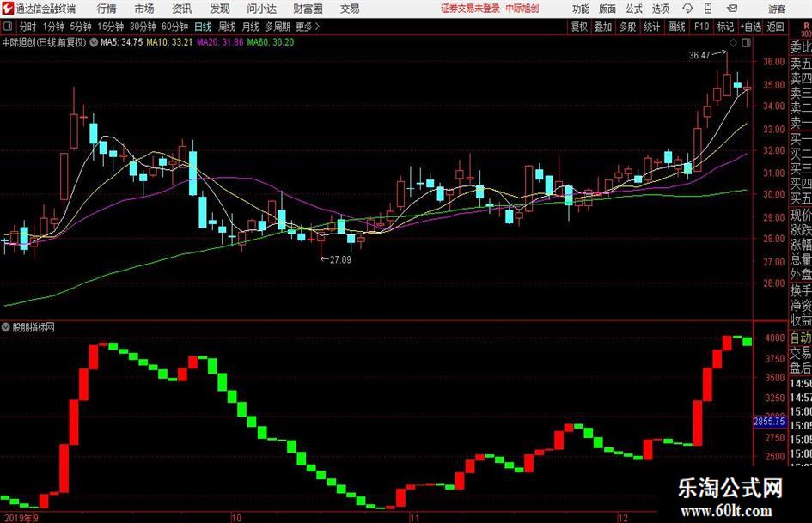Screen dimensions: 812x523
Task: Open the 版面 menu
Action: click(607, 9)
